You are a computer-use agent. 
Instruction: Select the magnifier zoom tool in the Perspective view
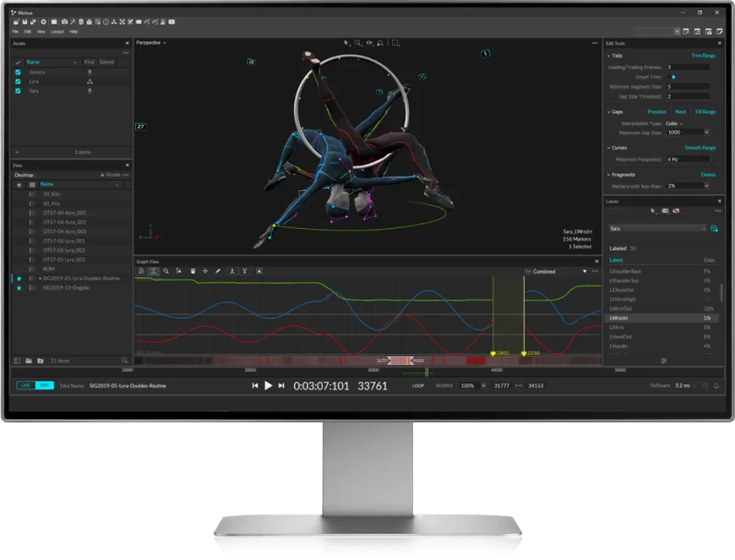point(357,42)
